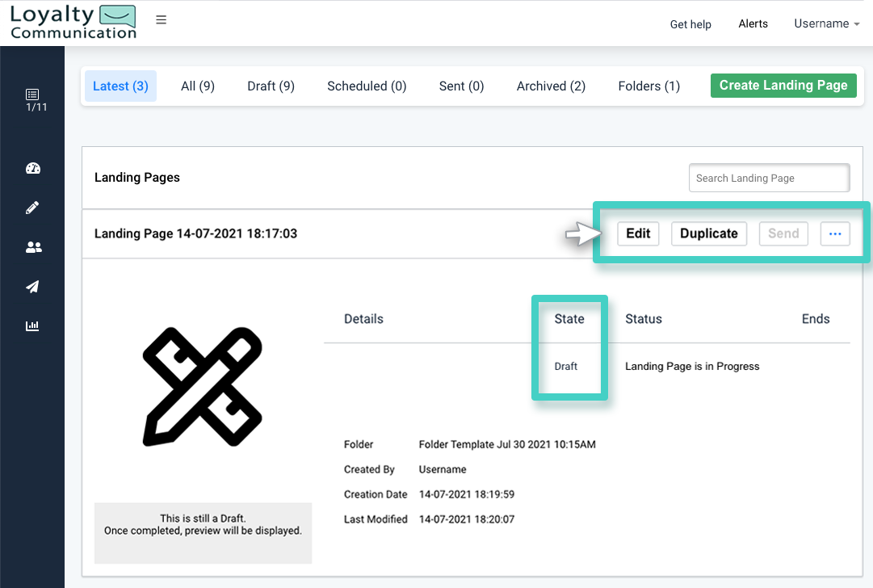
Task: Click the Create Landing Page button
Action: coord(783,85)
